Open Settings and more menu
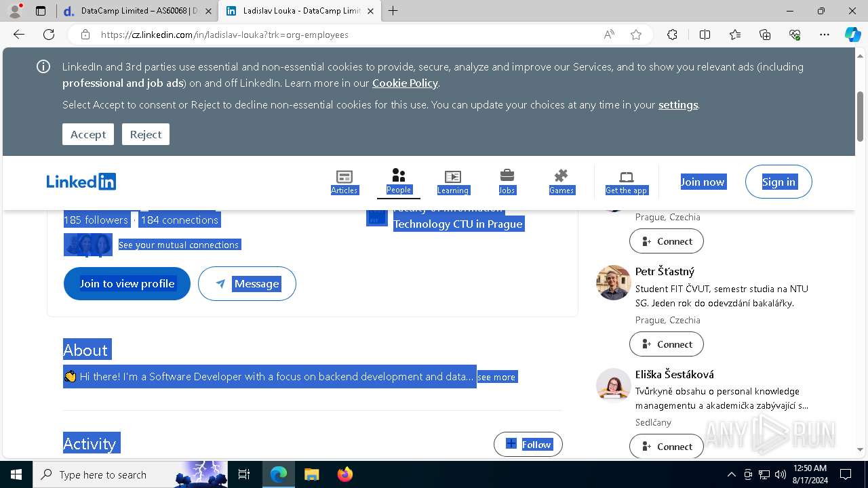Viewport: 868px width, 488px height. point(825,35)
